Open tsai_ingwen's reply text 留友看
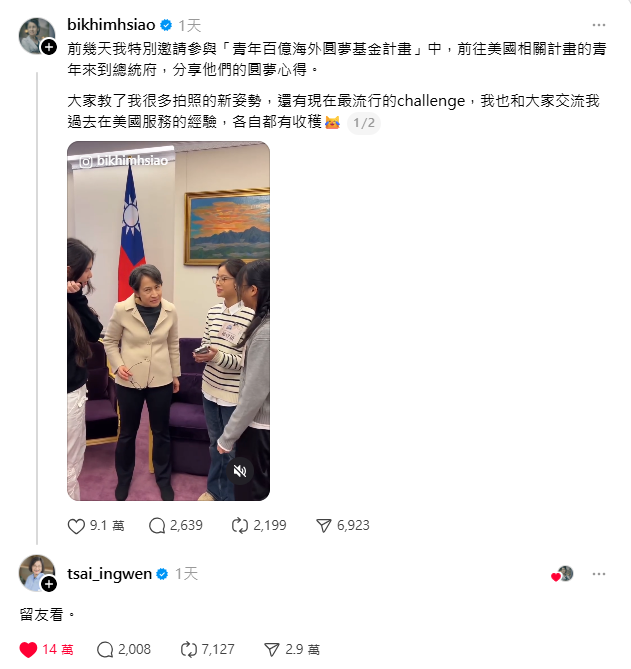This screenshot has width=631, height=669. coord(47,615)
